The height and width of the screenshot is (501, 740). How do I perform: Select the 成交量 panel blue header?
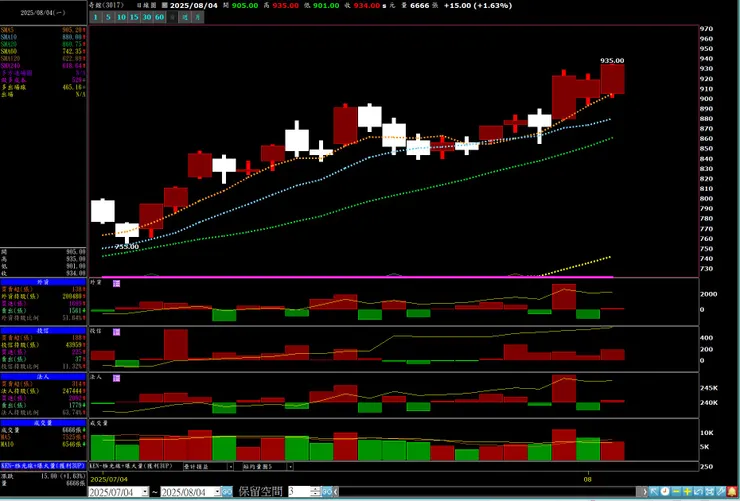[43, 423]
